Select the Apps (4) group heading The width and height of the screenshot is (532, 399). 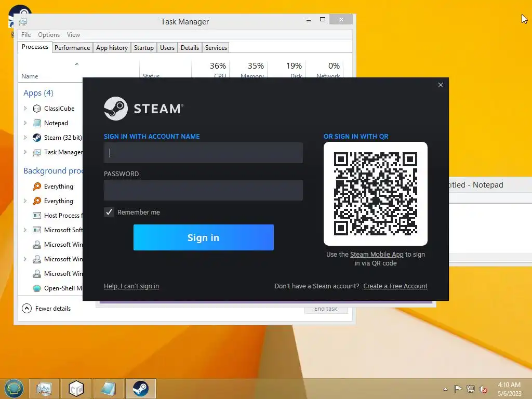click(x=38, y=93)
